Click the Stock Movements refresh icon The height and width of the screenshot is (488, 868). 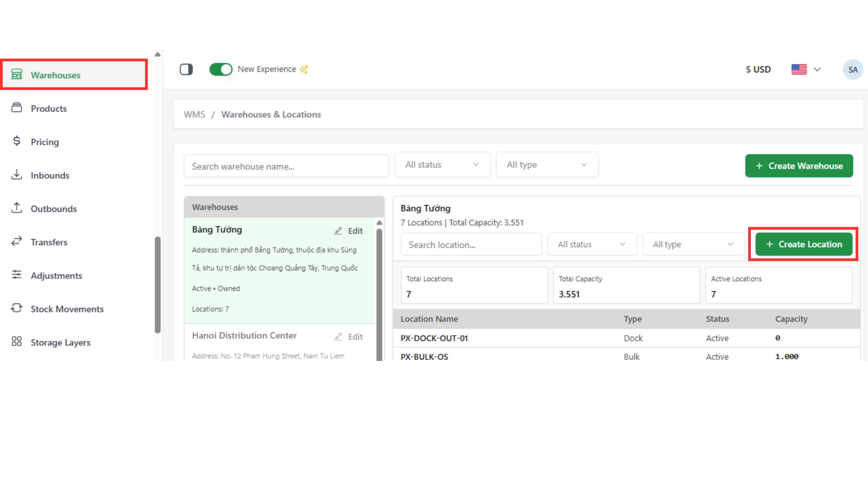pos(16,308)
